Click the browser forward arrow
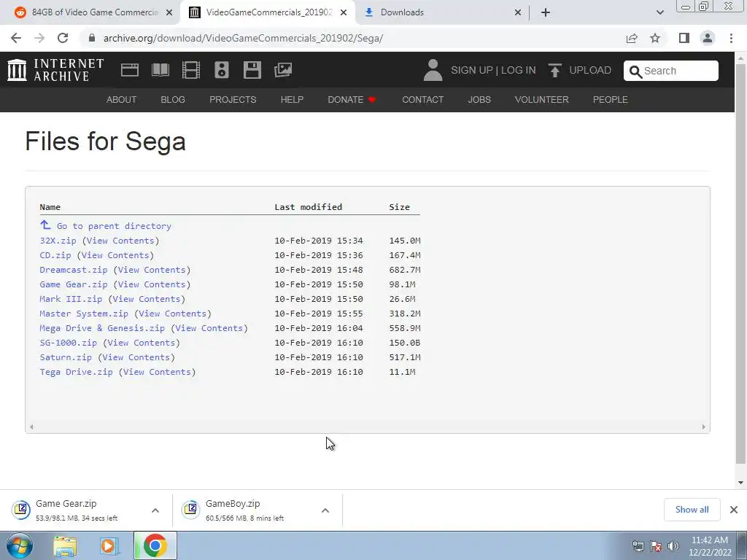The width and height of the screenshot is (747, 560). point(39,38)
